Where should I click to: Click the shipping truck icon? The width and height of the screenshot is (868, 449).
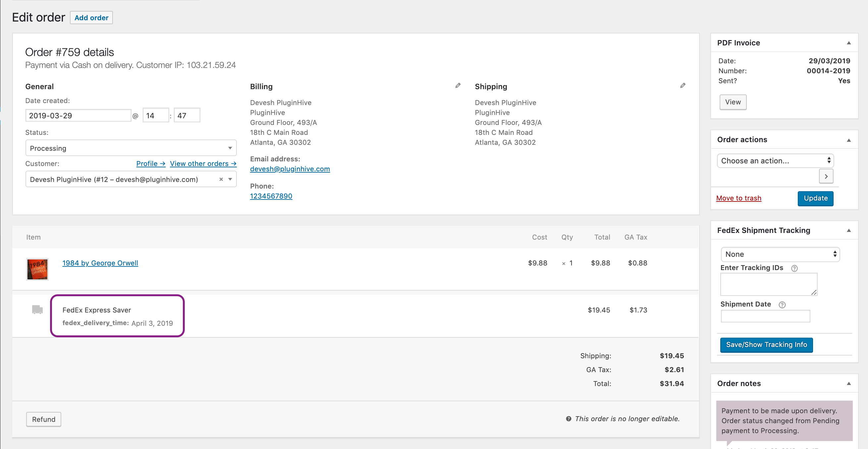click(x=37, y=309)
